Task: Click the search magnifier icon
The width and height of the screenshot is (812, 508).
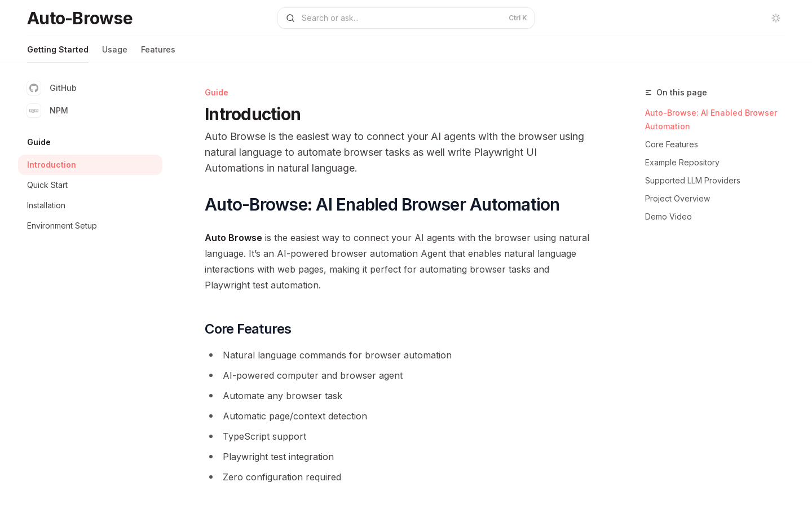Action: point(290,18)
